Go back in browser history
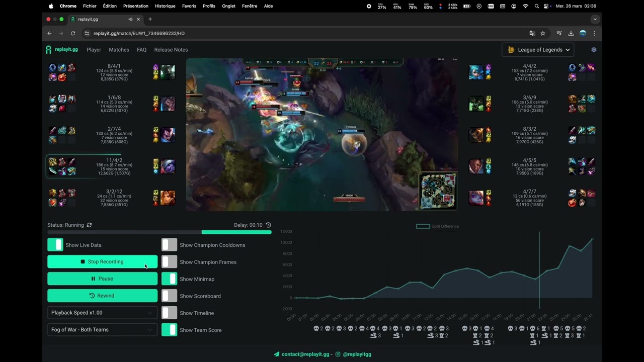The height and width of the screenshot is (362, 644). click(x=49, y=33)
